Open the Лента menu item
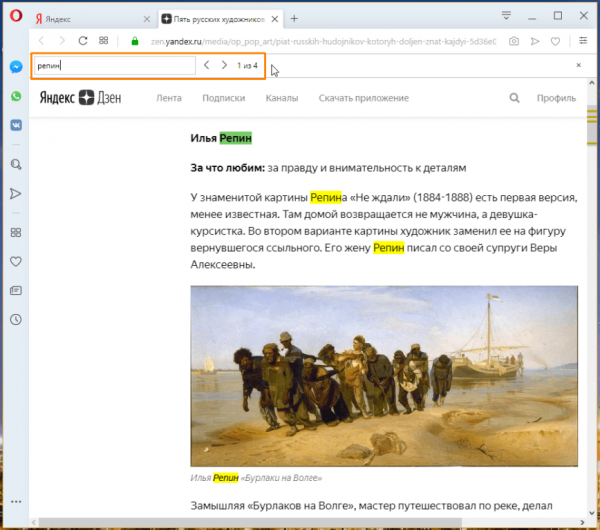Screen dimensions: 600x530 coord(169,98)
